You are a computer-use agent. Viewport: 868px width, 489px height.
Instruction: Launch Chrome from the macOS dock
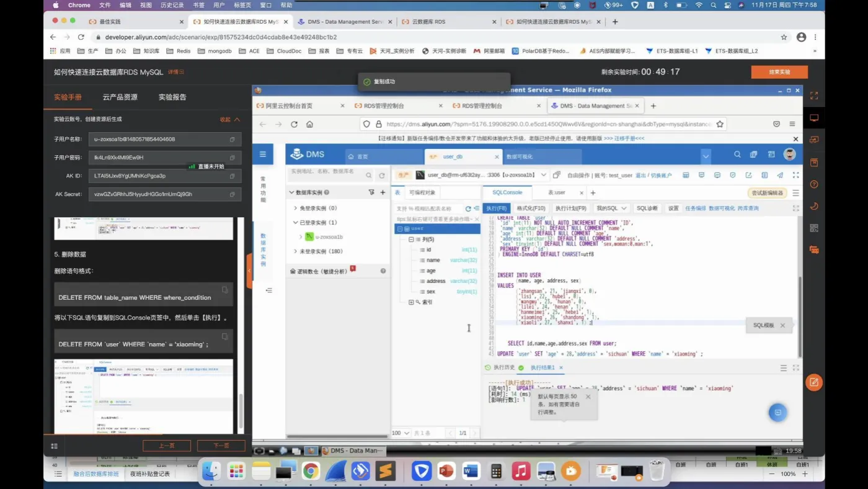coord(311,471)
